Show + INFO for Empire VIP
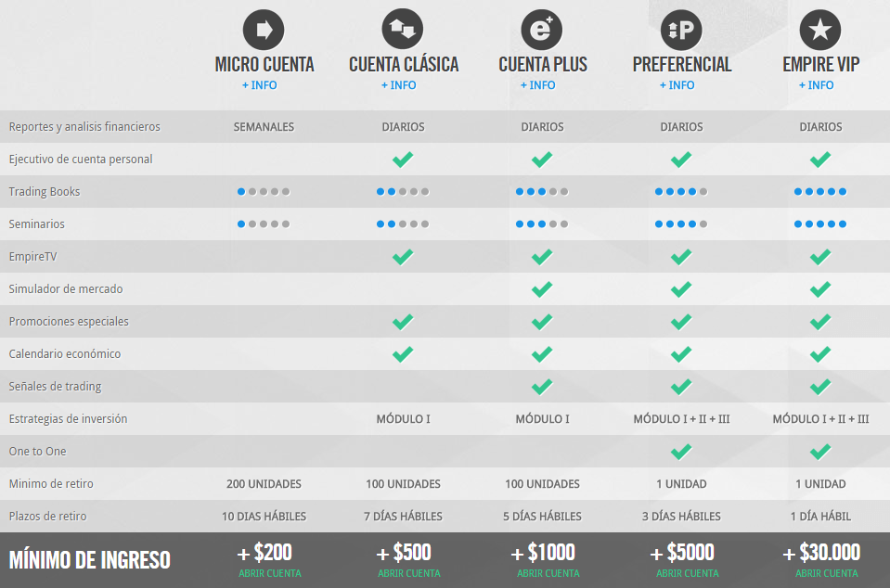890x588 pixels. click(817, 85)
